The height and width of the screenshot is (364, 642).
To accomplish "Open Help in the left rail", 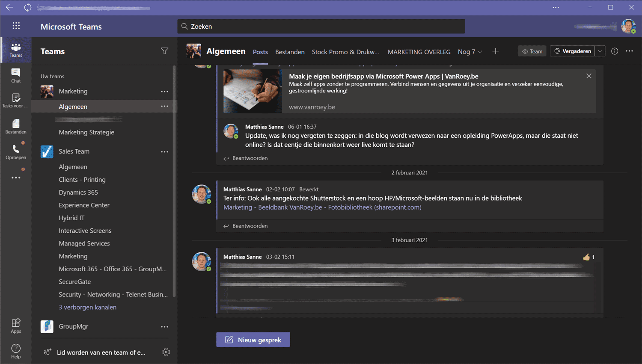I will click(16, 352).
